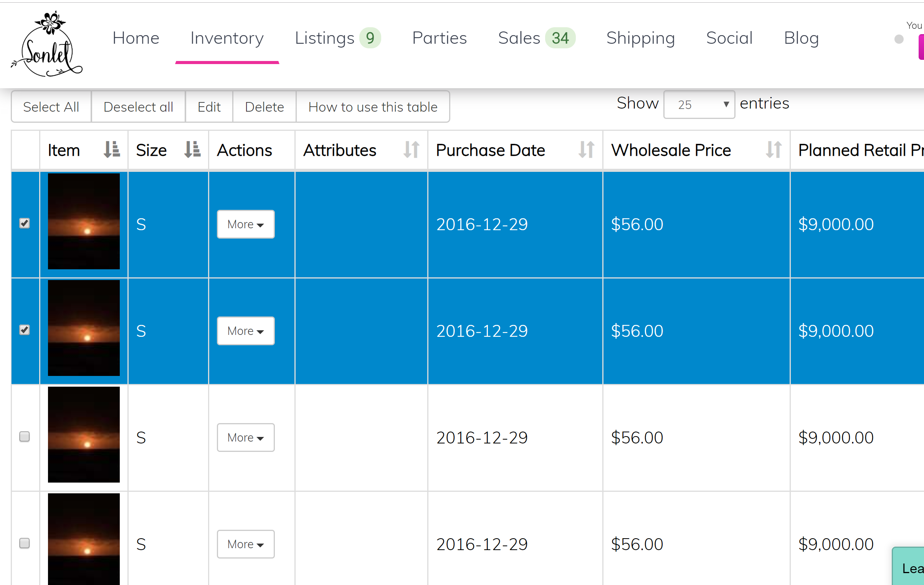Click the Sales count badge 34
924x585 pixels.
tap(560, 38)
